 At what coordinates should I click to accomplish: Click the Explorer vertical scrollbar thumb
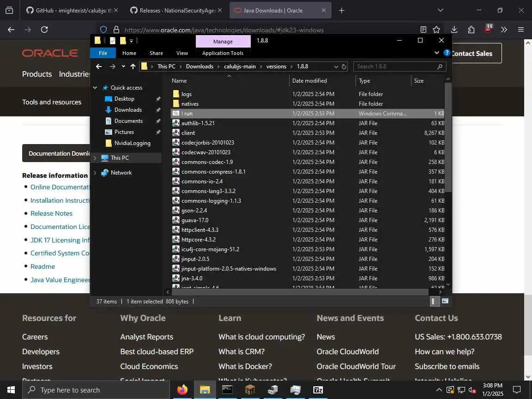[448, 138]
